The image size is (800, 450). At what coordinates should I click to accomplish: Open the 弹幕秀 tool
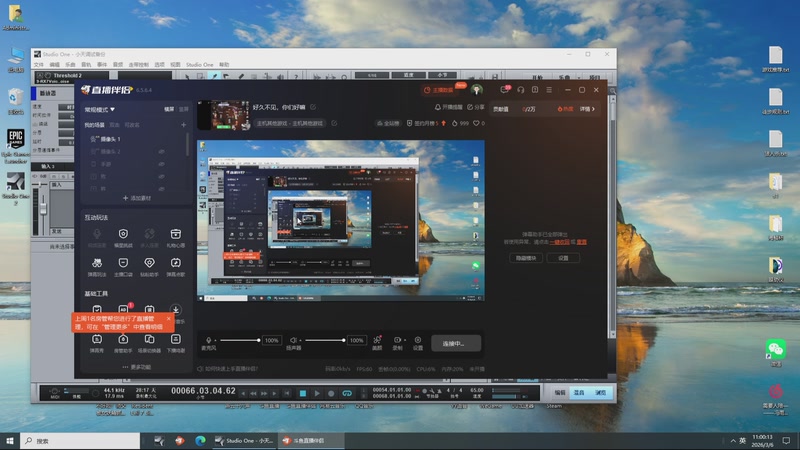[x=96, y=343]
